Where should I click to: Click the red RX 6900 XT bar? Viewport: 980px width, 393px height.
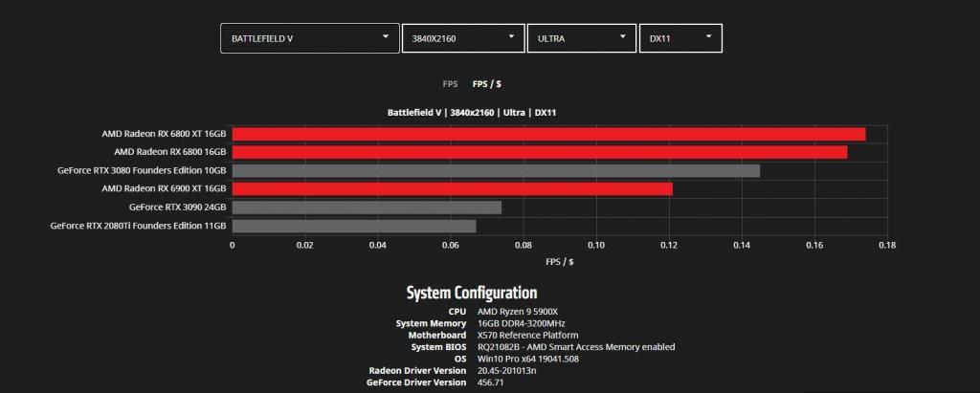[452, 189]
